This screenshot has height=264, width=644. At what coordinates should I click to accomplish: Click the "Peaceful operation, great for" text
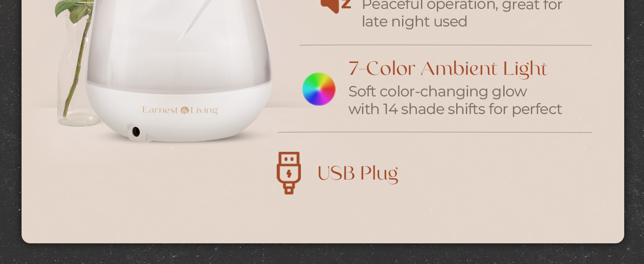click(x=462, y=6)
